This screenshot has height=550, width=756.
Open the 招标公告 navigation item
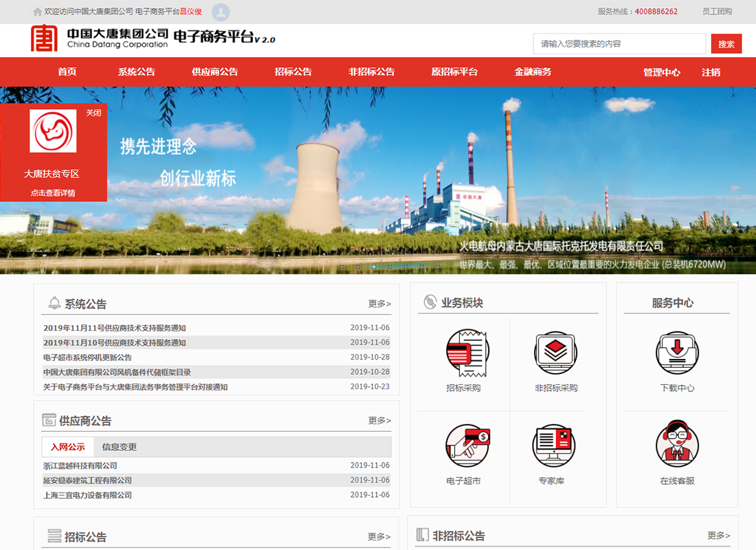293,72
